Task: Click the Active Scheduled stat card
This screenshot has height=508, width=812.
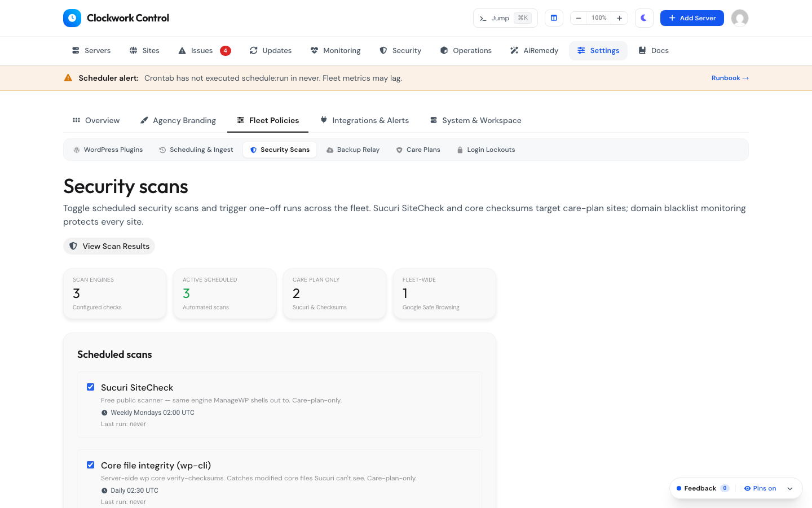Action: (x=225, y=294)
